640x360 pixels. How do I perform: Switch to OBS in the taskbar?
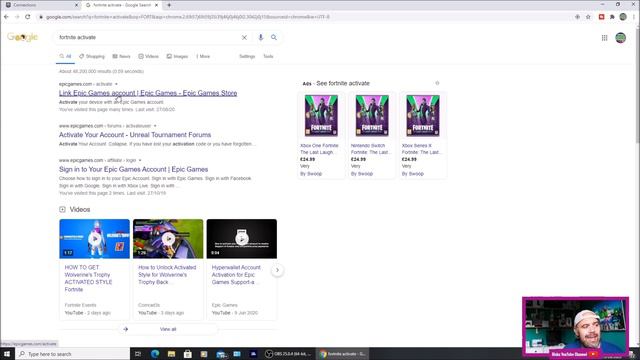click(x=288, y=354)
